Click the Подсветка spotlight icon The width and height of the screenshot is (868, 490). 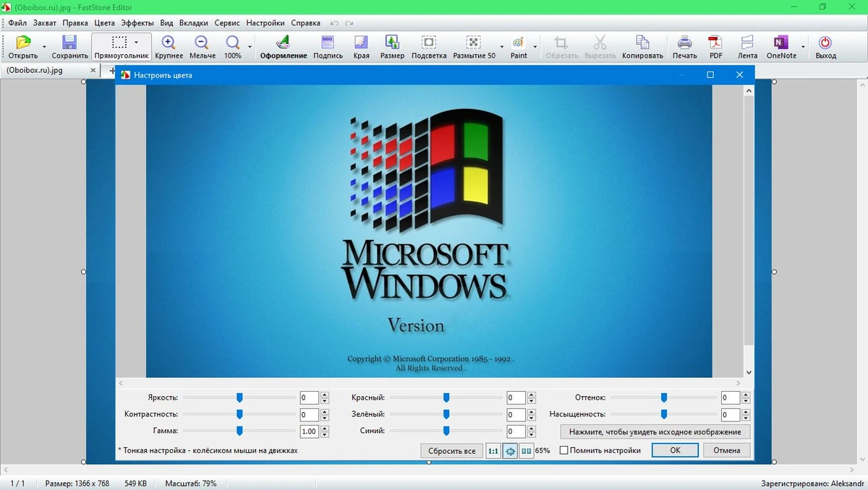point(429,43)
